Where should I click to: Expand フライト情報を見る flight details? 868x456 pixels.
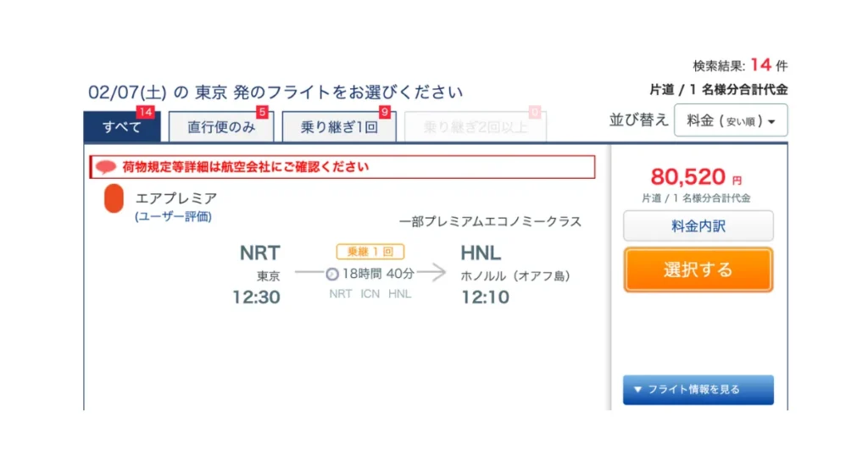[698, 390]
